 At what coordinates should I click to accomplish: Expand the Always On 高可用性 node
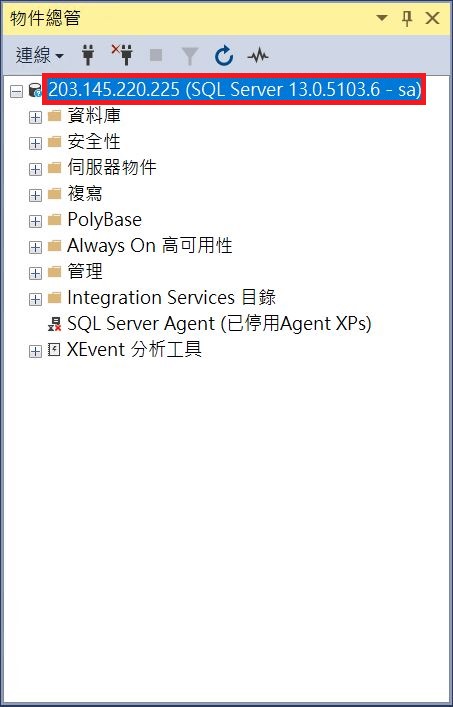click(x=35, y=248)
